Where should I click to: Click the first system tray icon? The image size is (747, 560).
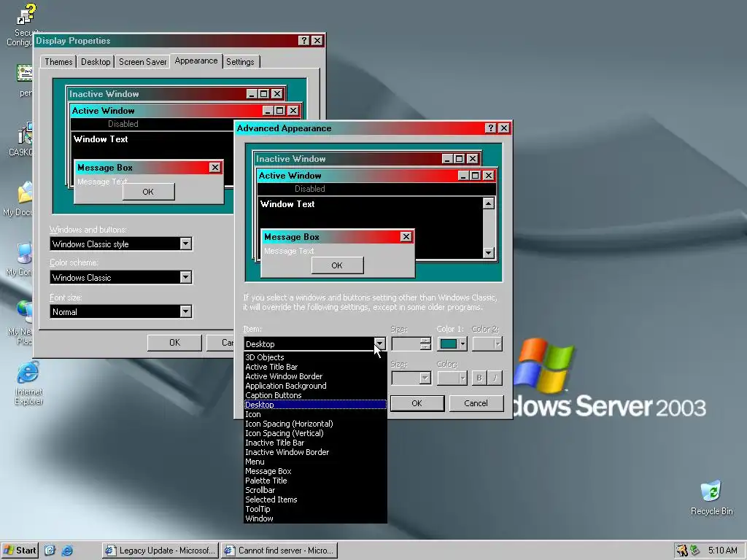point(682,551)
